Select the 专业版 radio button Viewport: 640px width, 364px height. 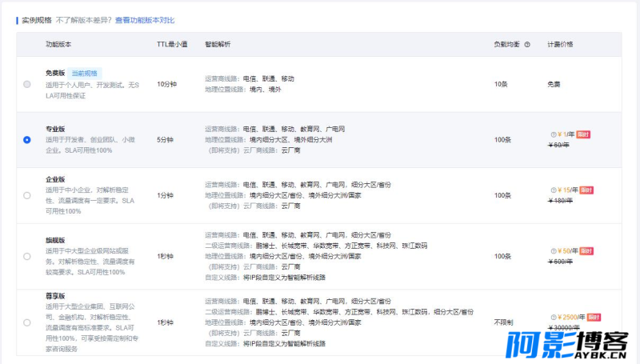click(27, 139)
